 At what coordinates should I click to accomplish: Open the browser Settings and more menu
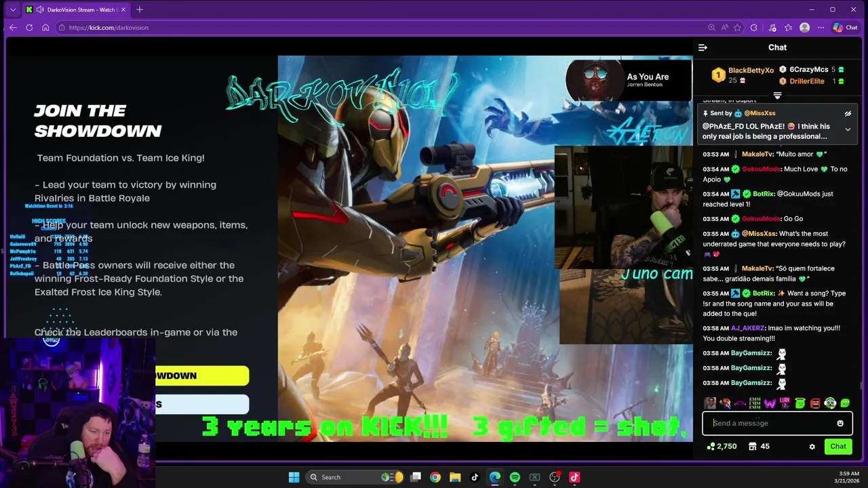821,28
